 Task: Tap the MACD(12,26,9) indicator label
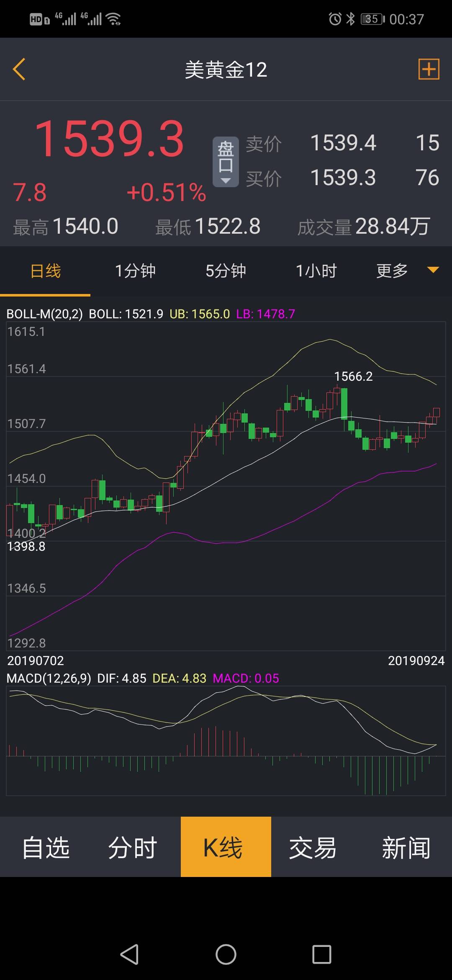point(49,678)
